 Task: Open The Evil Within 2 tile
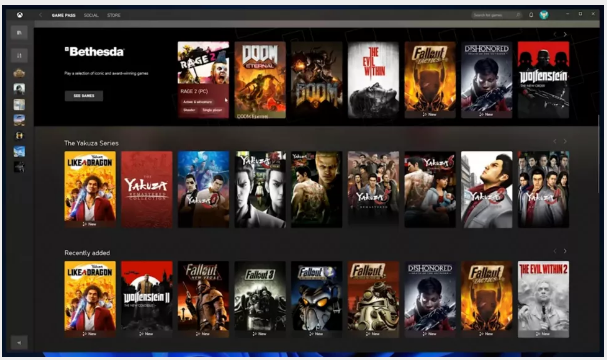click(x=544, y=299)
